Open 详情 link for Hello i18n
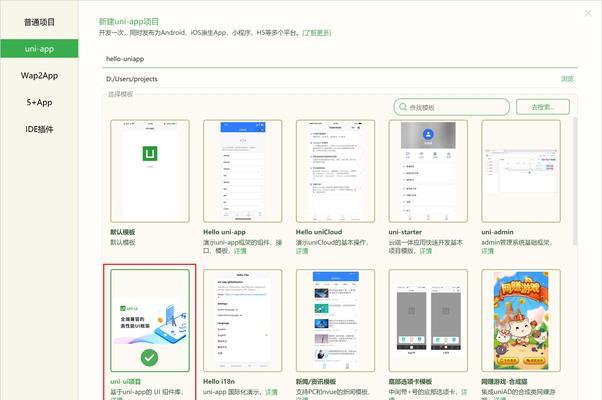Viewport: 602px width, 400px height. click(271, 392)
